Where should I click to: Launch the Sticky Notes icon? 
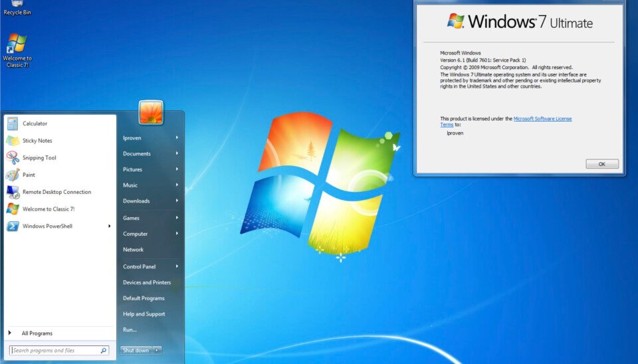point(13,141)
